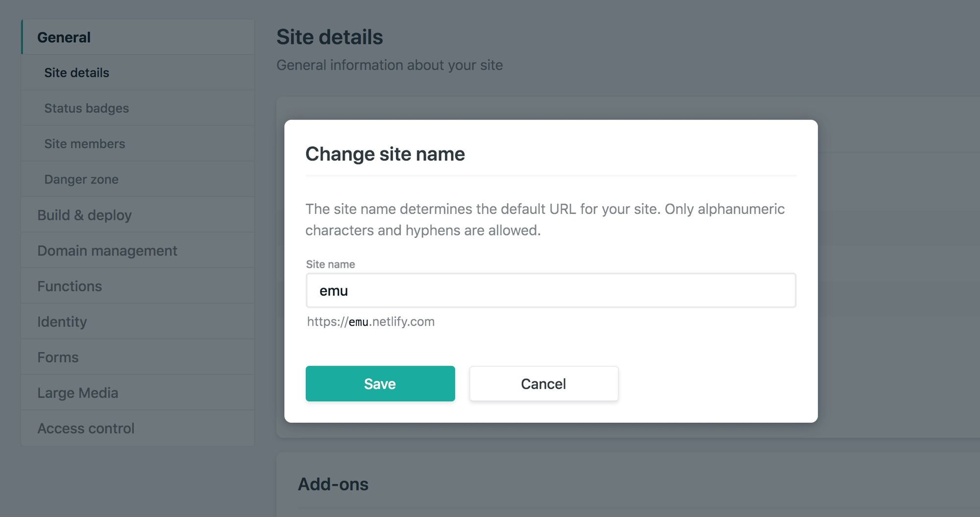Jump to the Danger zone section
The image size is (980, 517).
coord(138,179)
